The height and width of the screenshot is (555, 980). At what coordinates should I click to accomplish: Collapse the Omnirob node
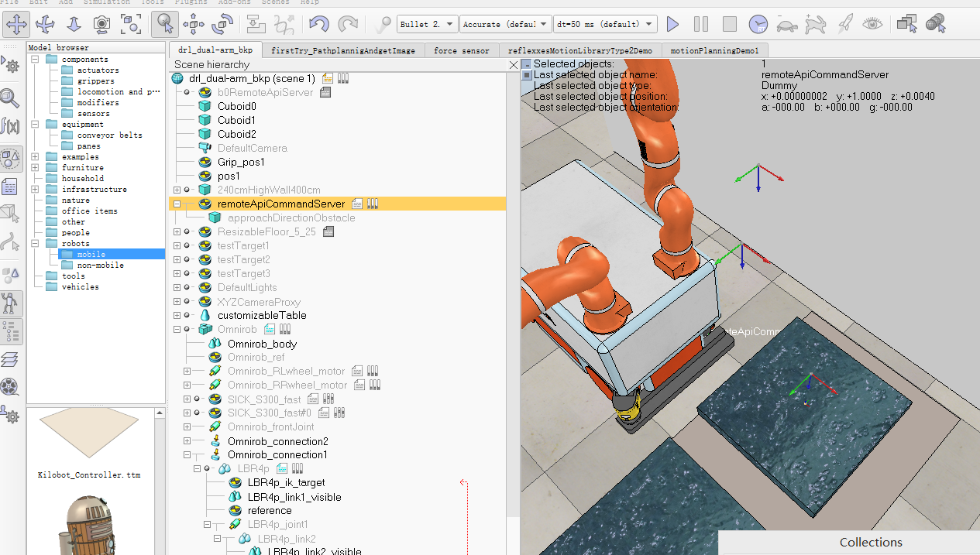177,329
